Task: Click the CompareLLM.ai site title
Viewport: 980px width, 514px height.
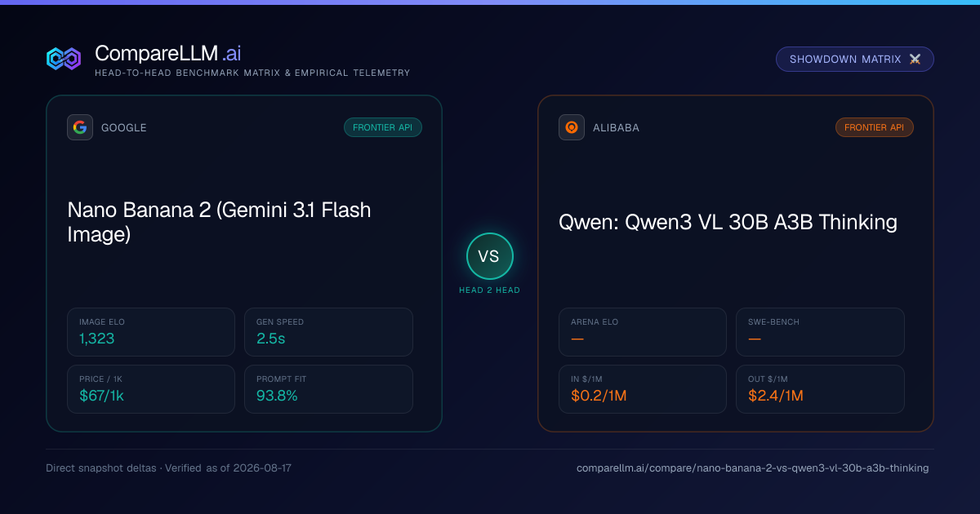Action: pos(167,54)
